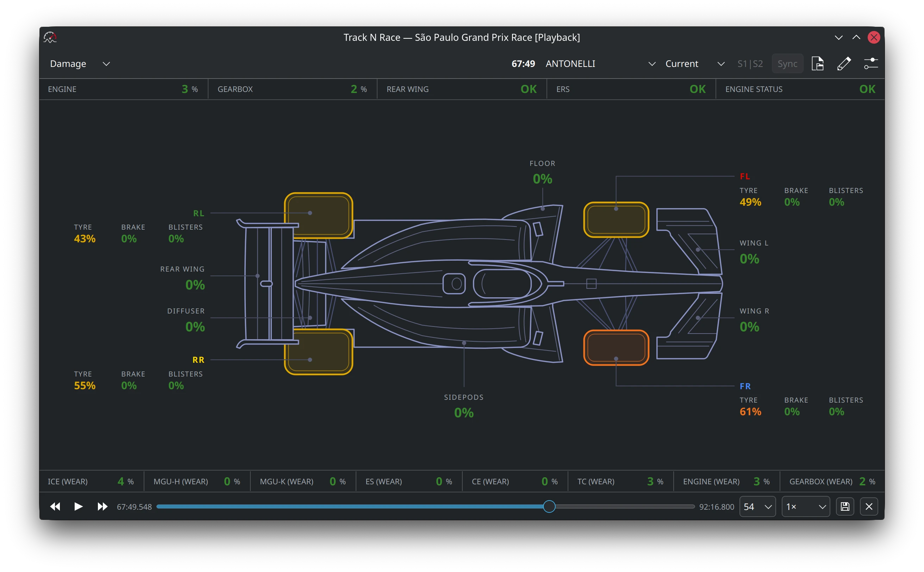Open the Damage view dropdown

pos(80,63)
